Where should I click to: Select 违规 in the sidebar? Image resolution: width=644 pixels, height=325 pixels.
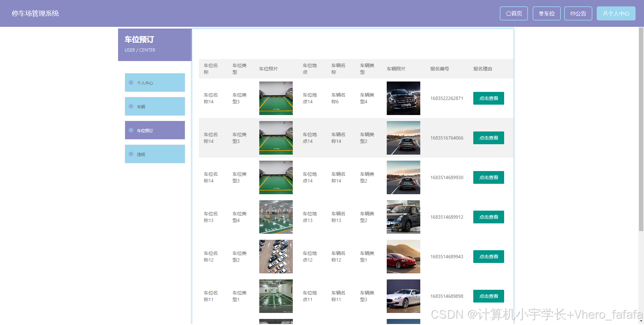tap(155, 154)
